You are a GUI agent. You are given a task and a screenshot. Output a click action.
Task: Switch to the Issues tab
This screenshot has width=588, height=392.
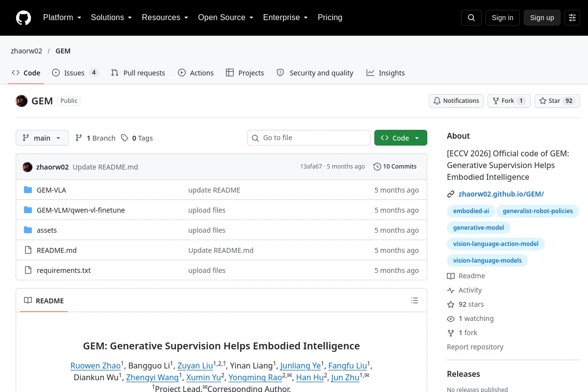tap(75, 73)
